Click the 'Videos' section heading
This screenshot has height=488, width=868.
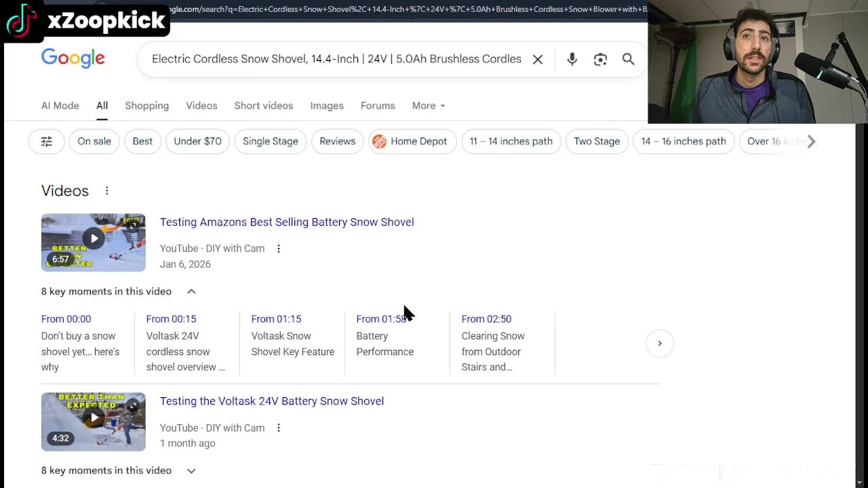(65, 190)
